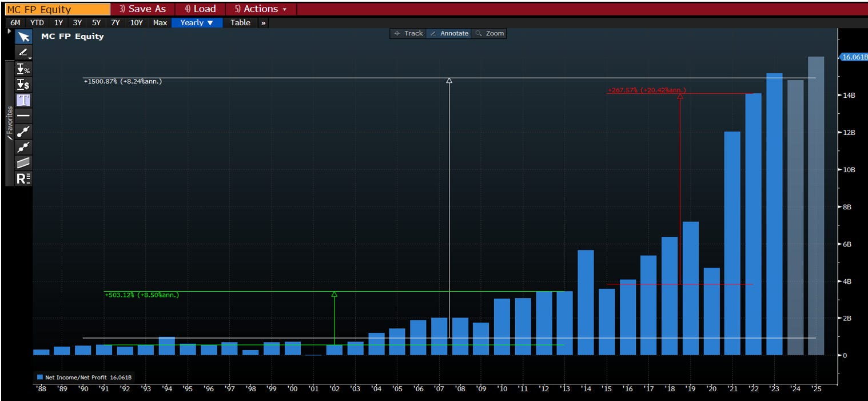
Task: Select the text annotation T tool
Action: (23, 100)
